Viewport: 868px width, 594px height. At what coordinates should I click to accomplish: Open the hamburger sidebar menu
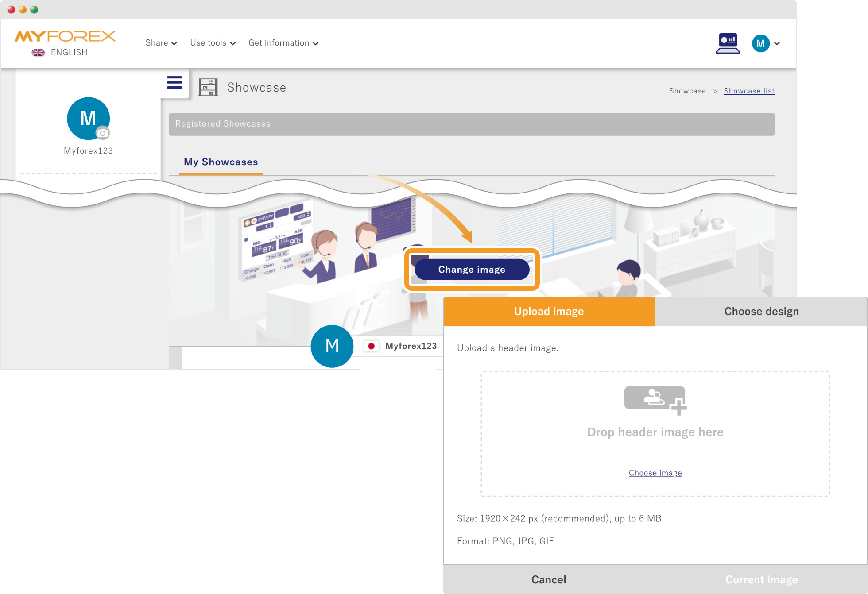click(174, 82)
